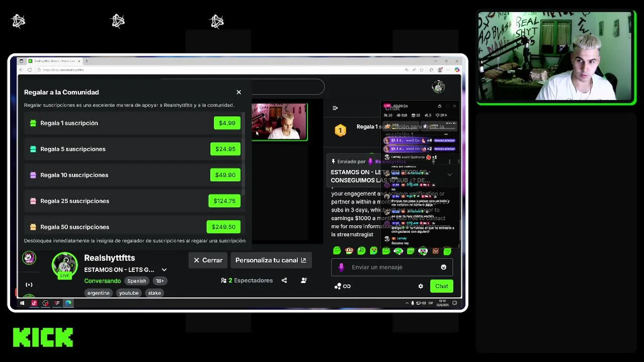Send message with the green Chat button
644x362 pixels.
[441, 286]
